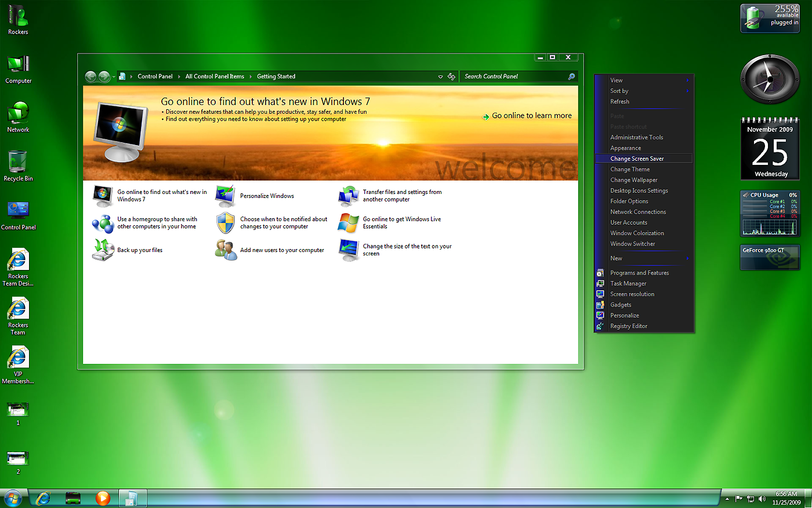Open the Windows Media Player taskbar icon
The image size is (812, 508).
click(103, 498)
